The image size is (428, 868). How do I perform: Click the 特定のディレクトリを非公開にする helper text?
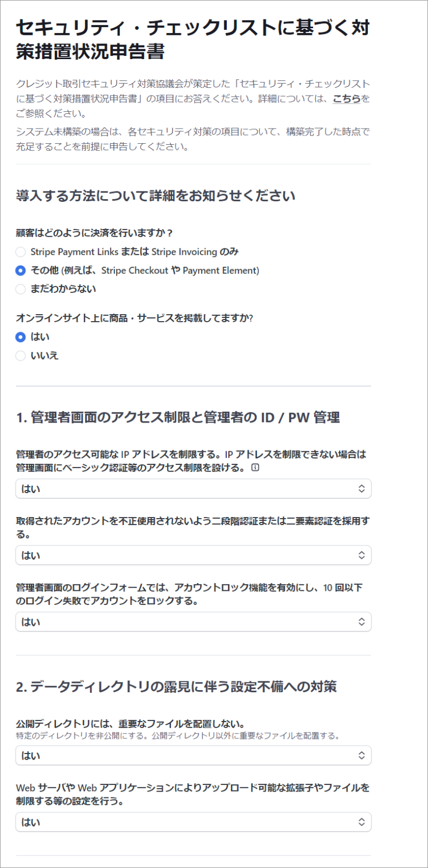point(178,736)
